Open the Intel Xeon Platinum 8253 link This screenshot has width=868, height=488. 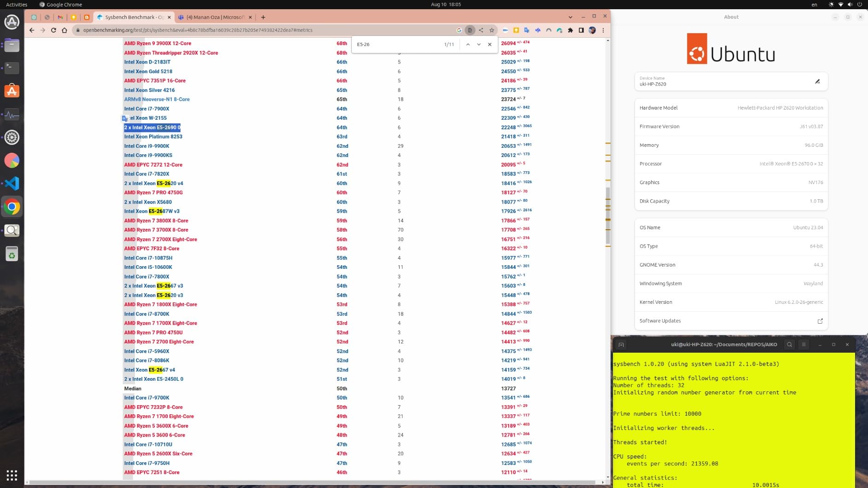tap(153, 137)
